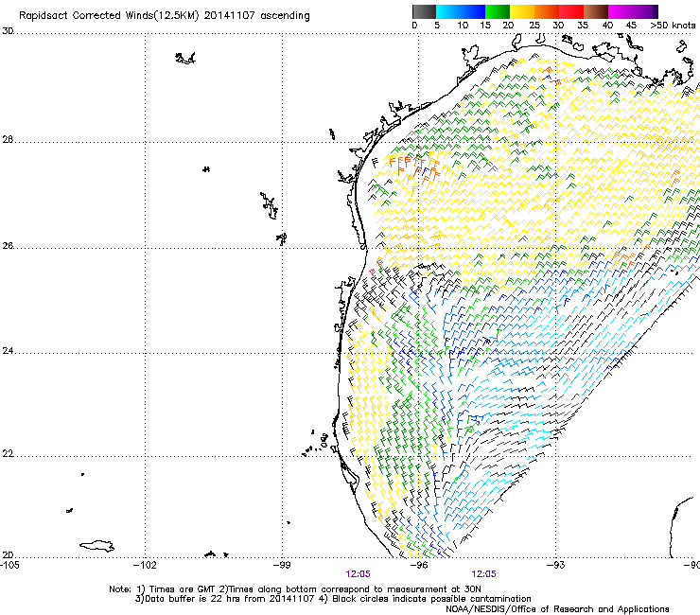700x615 pixels.
Task: Click the blue 5-15 knots legend gradient
Action: click(461, 11)
